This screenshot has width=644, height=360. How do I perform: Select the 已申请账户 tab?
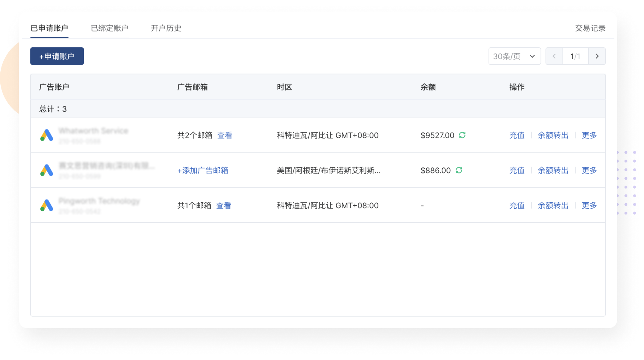tap(49, 28)
